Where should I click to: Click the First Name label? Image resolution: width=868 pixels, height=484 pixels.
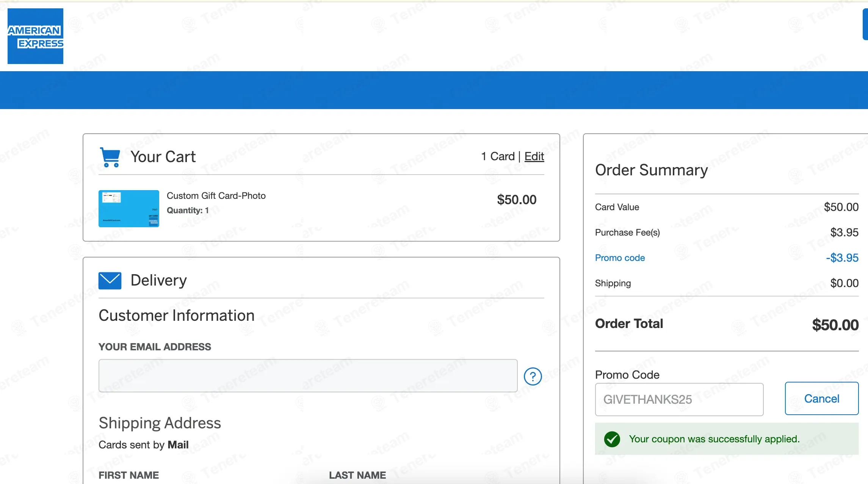(x=128, y=475)
